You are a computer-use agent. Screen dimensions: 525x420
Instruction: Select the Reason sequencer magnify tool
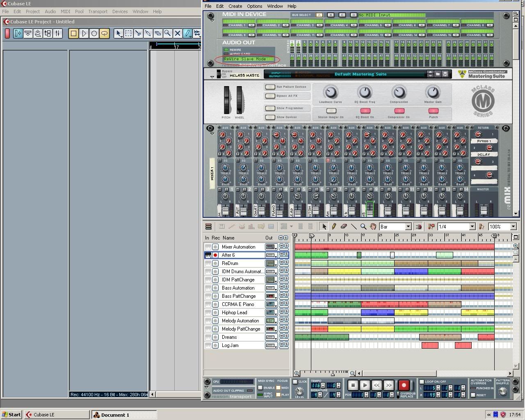(363, 226)
